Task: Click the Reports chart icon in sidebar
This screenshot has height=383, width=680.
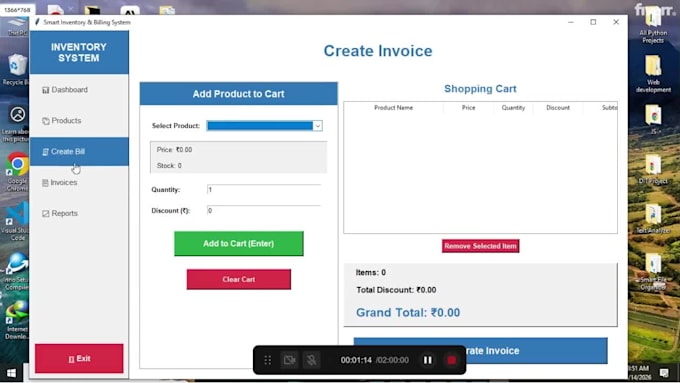Action: point(46,213)
